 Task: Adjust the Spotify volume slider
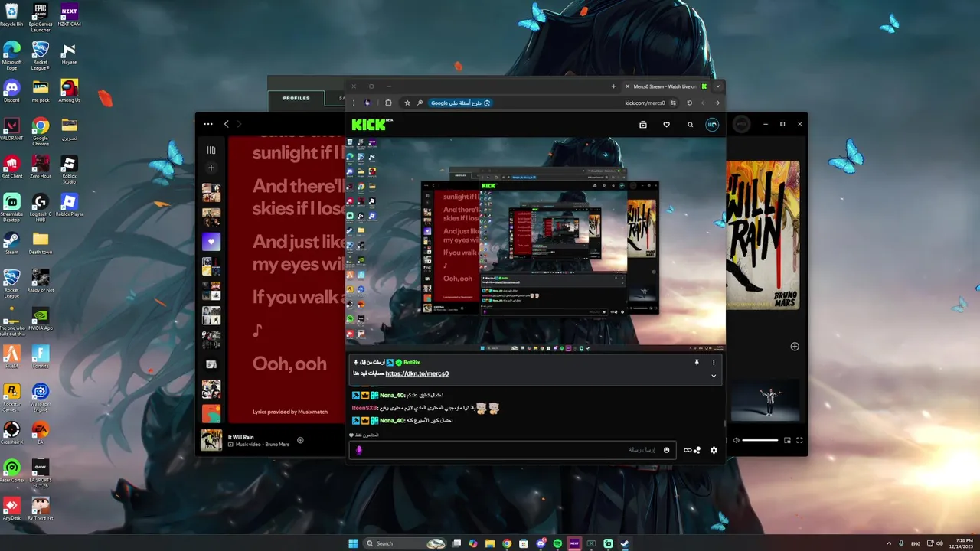(x=759, y=440)
